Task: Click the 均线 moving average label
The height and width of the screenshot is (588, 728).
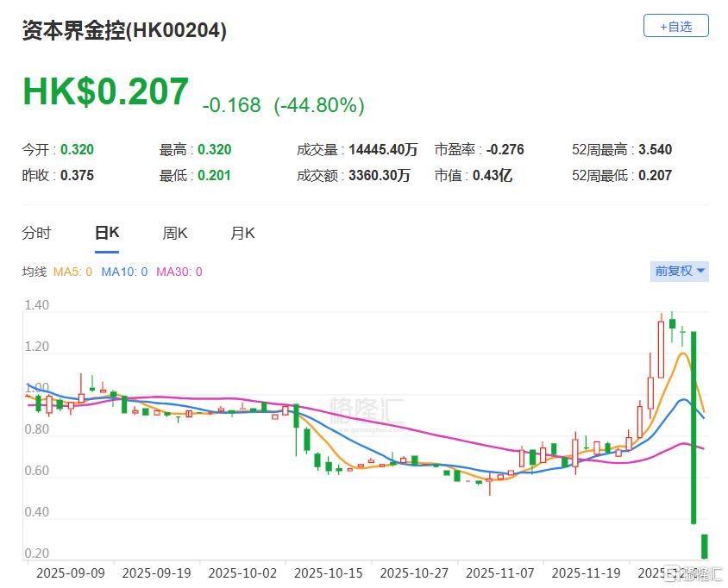Action: [x=34, y=272]
